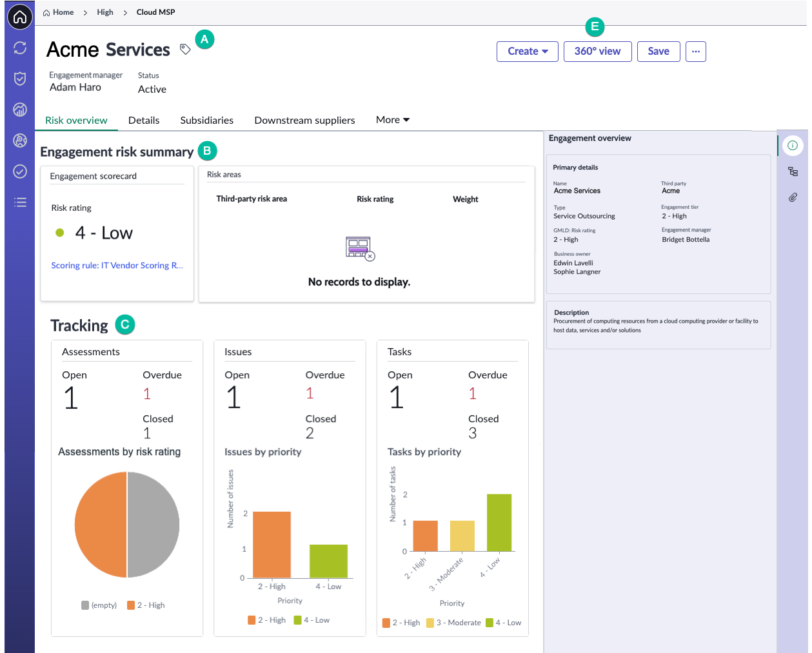Navigate to High in the breadcrumb

point(105,12)
